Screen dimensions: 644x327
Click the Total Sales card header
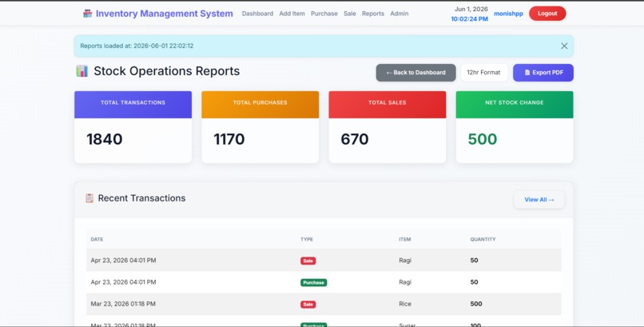click(388, 105)
